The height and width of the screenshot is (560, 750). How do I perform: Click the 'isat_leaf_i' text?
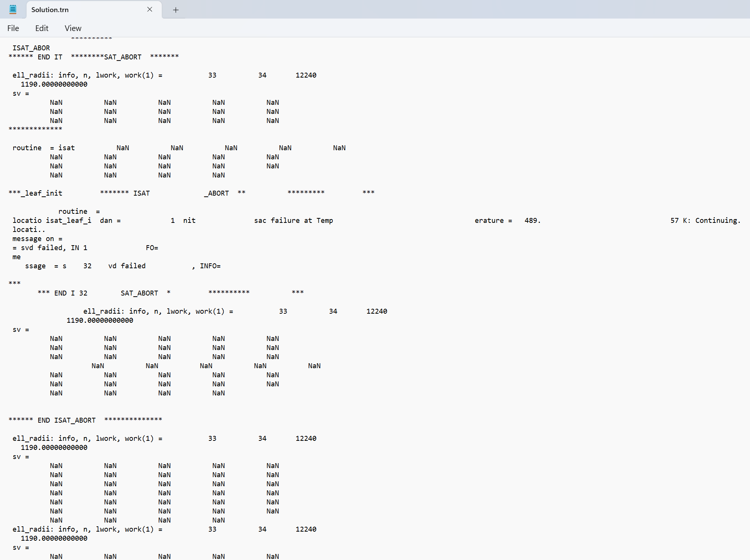pos(69,221)
